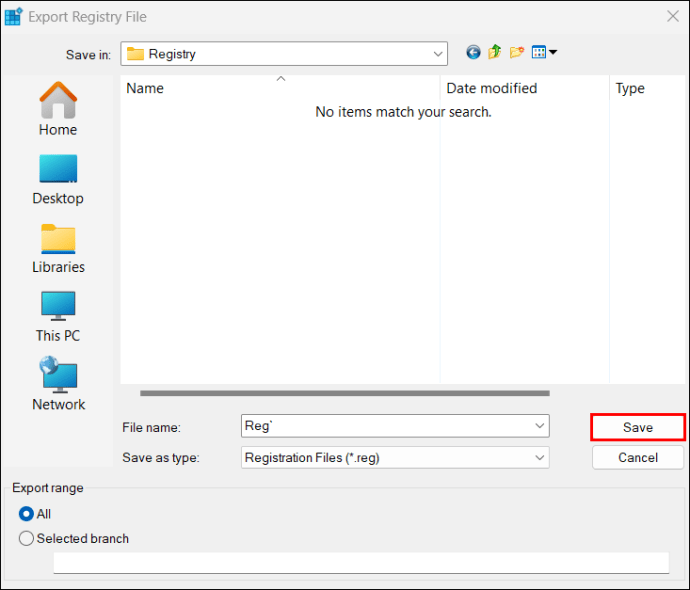Viewport: 690px width, 590px height.
Task: Close the Export Registry File dialog
Action: [x=672, y=16]
